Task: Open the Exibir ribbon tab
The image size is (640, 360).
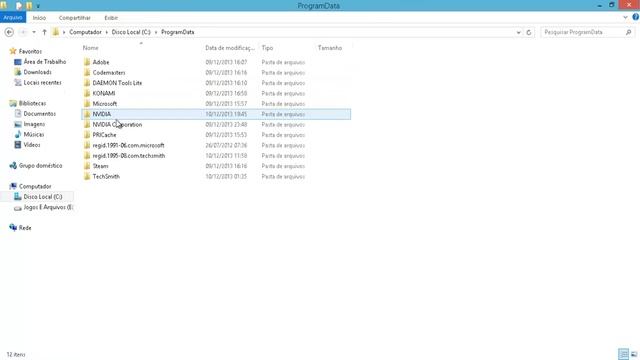Action: click(111, 18)
